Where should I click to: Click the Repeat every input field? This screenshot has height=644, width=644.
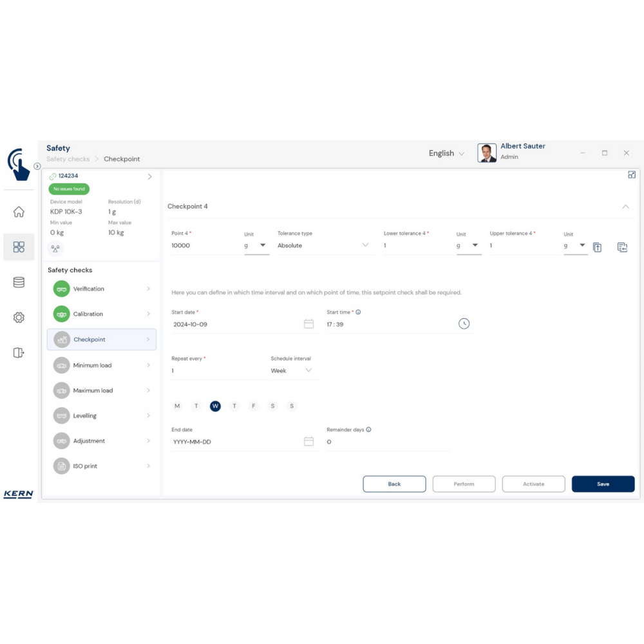click(x=218, y=371)
